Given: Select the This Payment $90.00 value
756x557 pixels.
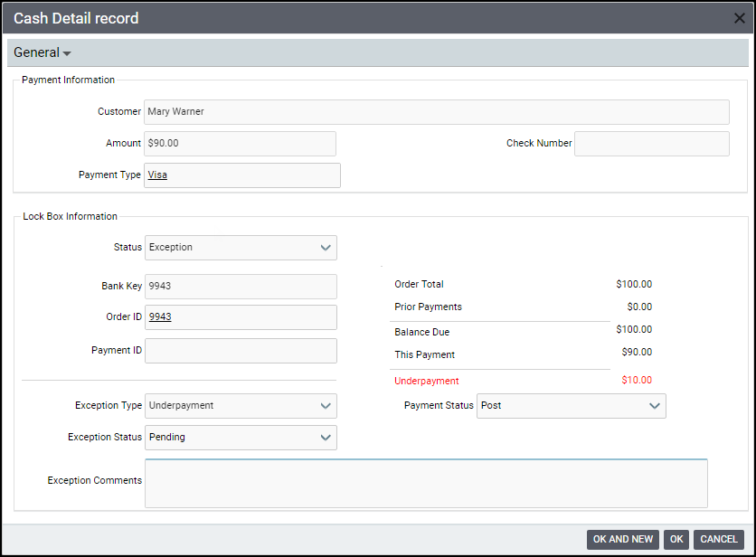Looking at the screenshot, I should [637, 352].
